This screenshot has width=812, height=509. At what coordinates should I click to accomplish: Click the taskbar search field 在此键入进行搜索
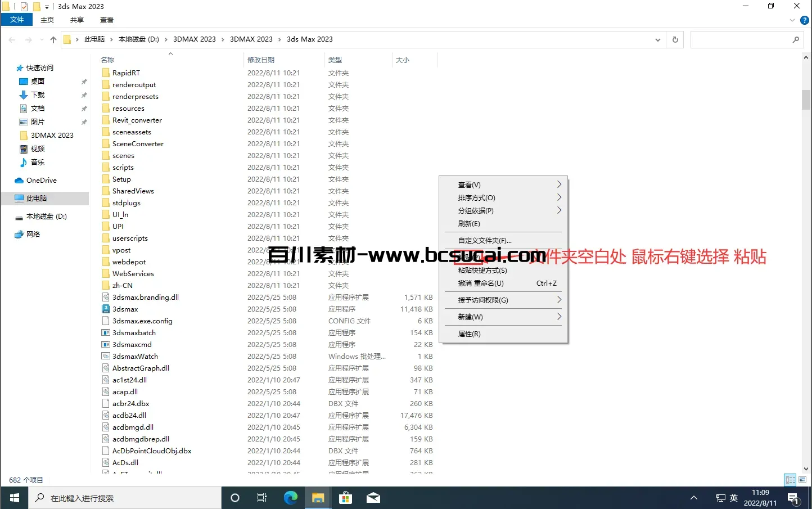tap(125, 498)
